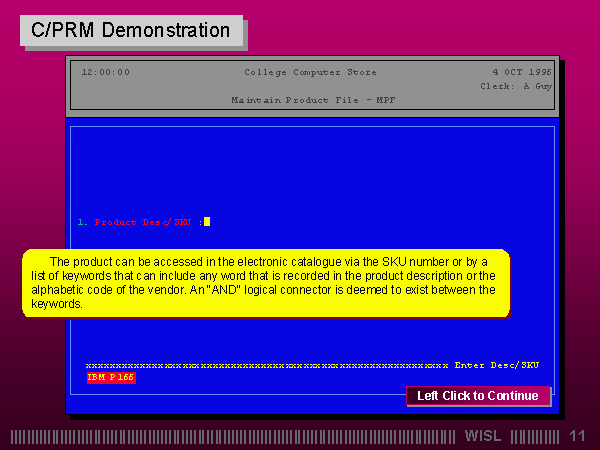The image size is (600, 450).
Task: Click the yellow explanation tooltip box
Action: (x=265, y=283)
